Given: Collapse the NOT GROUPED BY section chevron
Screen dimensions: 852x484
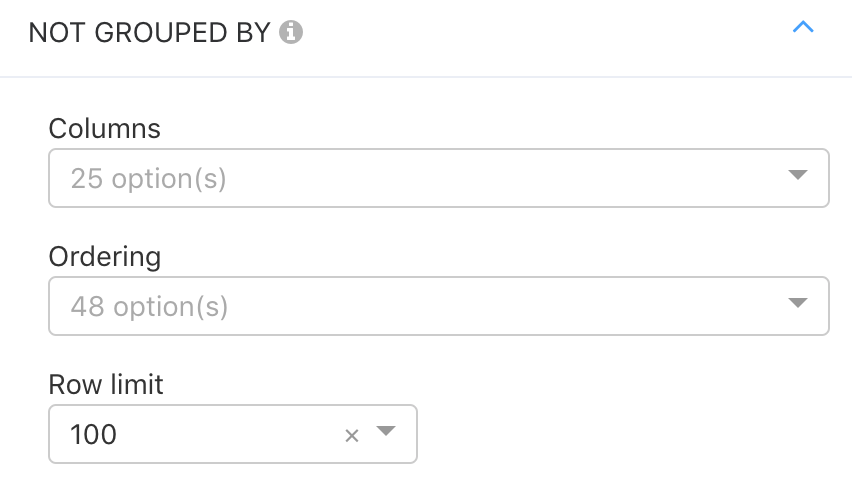Looking at the screenshot, I should tap(803, 27).
